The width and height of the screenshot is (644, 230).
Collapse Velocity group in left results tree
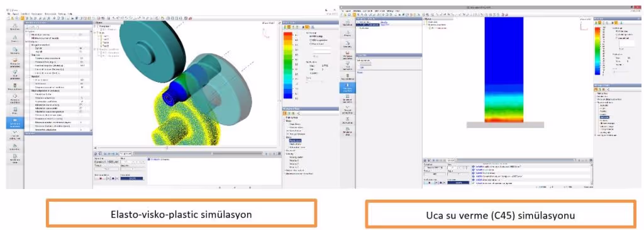[285, 154]
